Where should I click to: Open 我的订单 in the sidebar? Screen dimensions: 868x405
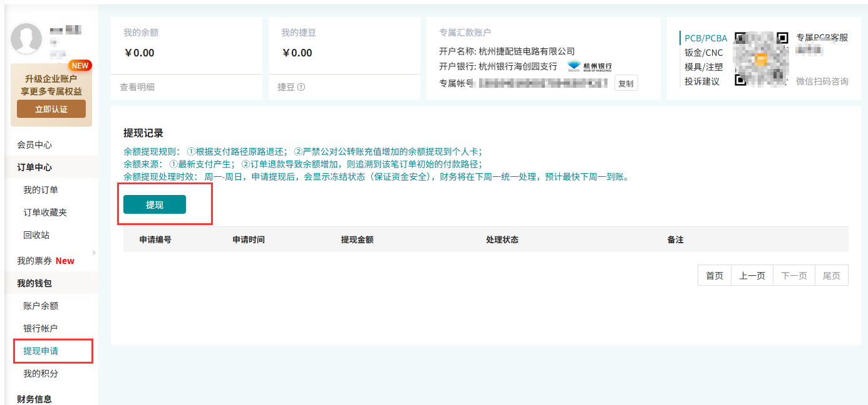click(41, 190)
